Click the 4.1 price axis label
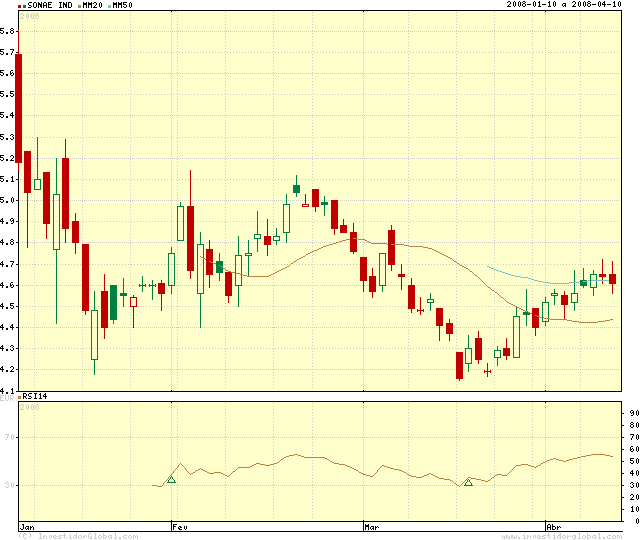The width and height of the screenshot is (640, 540). (7, 390)
